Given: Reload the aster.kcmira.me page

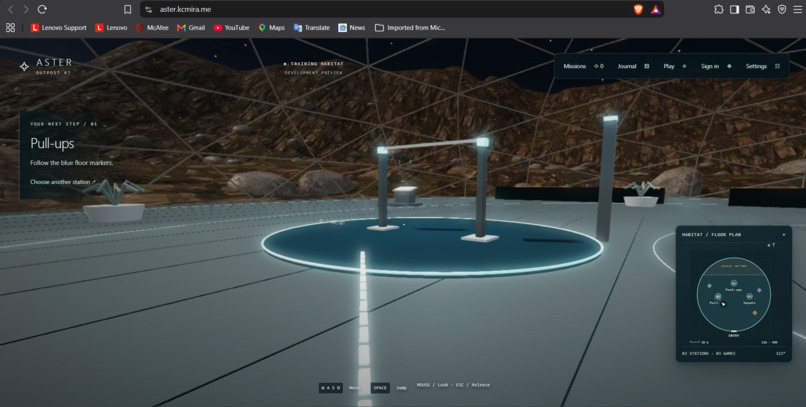Looking at the screenshot, I should (x=43, y=9).
